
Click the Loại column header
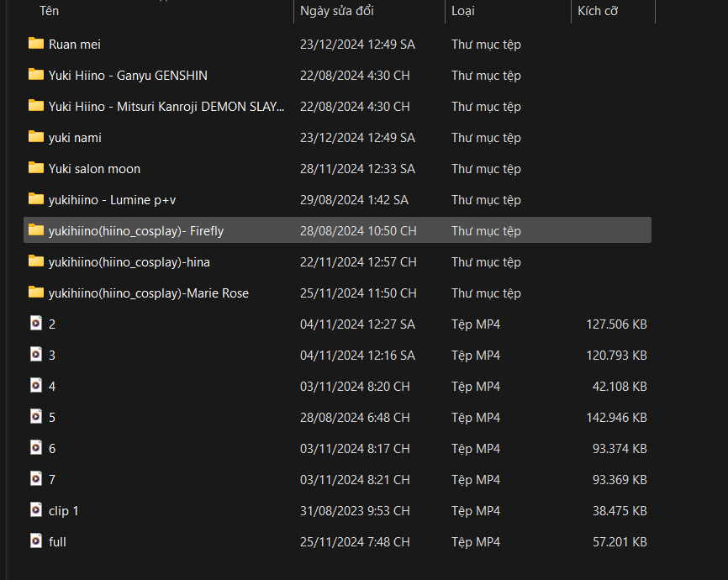point(463,11)
